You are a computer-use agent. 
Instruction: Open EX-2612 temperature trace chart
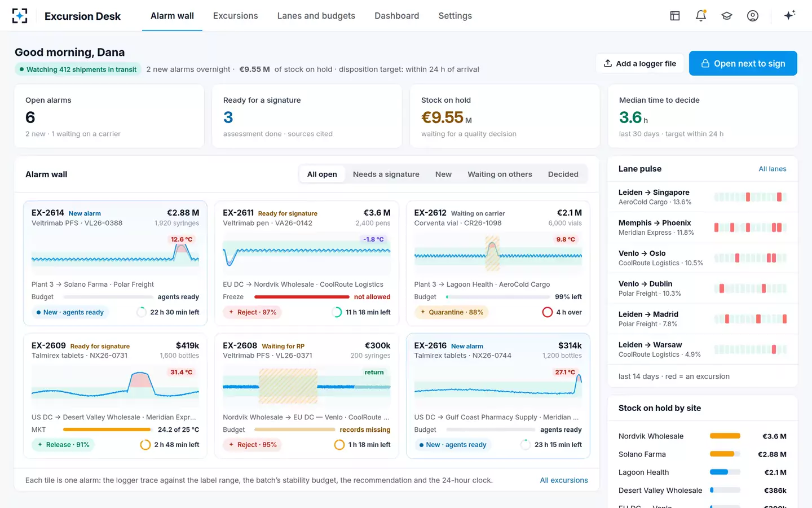[498, 255]
